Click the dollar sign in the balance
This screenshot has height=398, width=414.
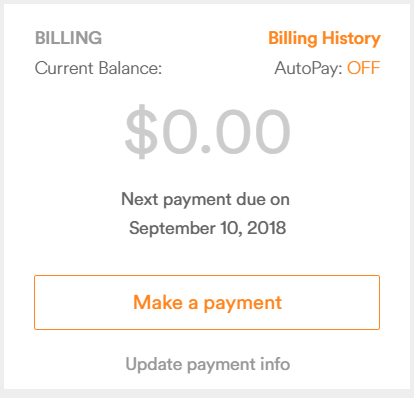tap(141, 131)
